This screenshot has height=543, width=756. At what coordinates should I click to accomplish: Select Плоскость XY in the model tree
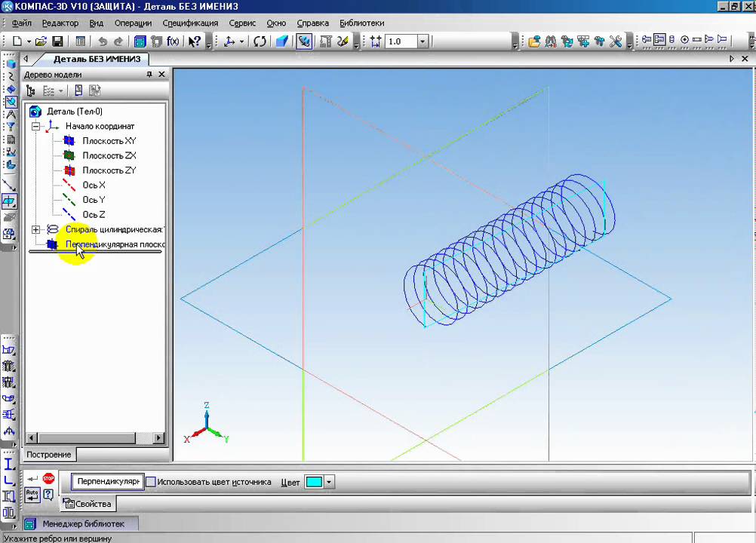[x=109, y=141]
